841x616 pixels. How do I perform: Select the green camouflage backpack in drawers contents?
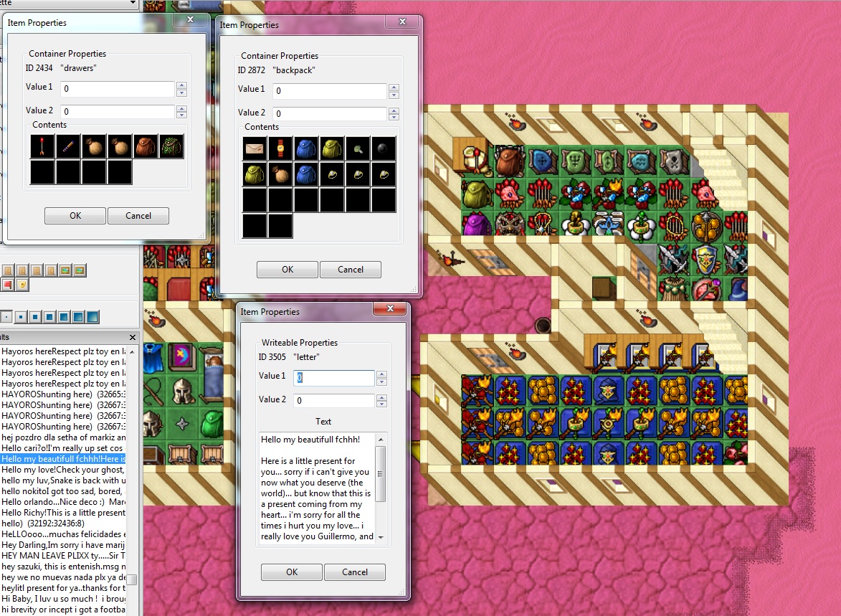click(171, 146)
